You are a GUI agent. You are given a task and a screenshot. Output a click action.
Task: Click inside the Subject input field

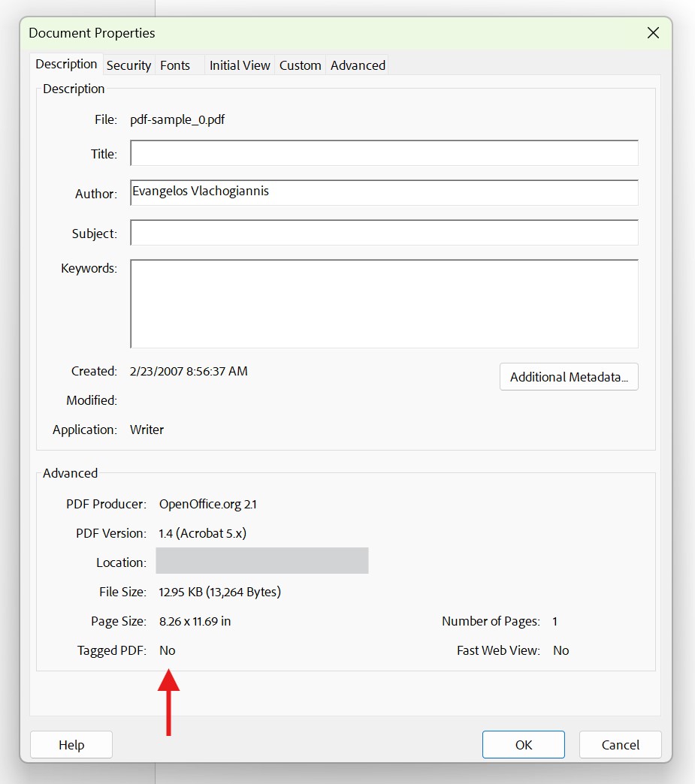pos(383,232)
